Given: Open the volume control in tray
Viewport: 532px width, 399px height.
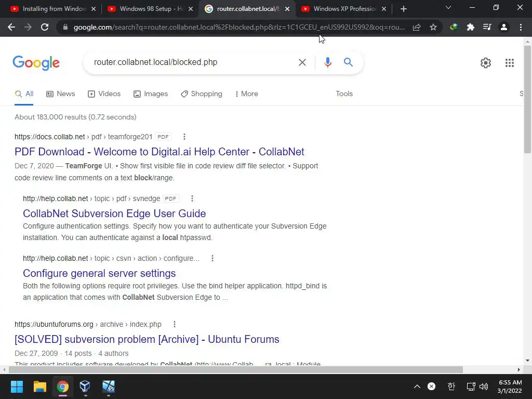Looking at the screenshot, I should [484, 387].
